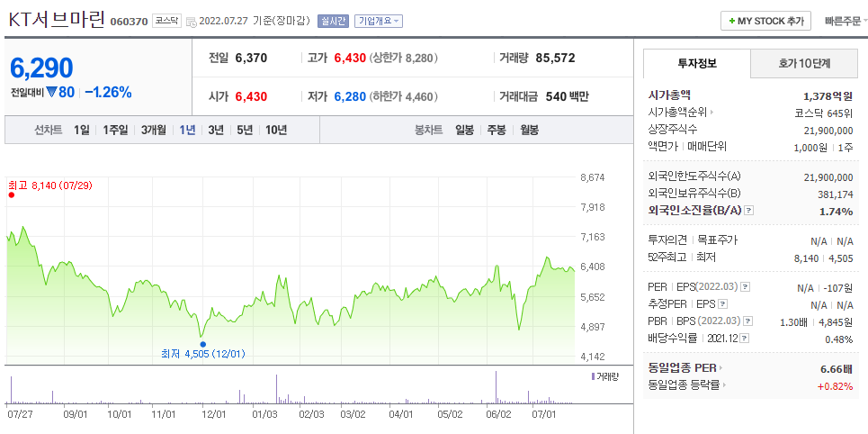Image resolution: width=868 pixels, height=434 pixels.
Task: Click the current price 6,290
Action: pyautogui.click(x=41, y=68)
